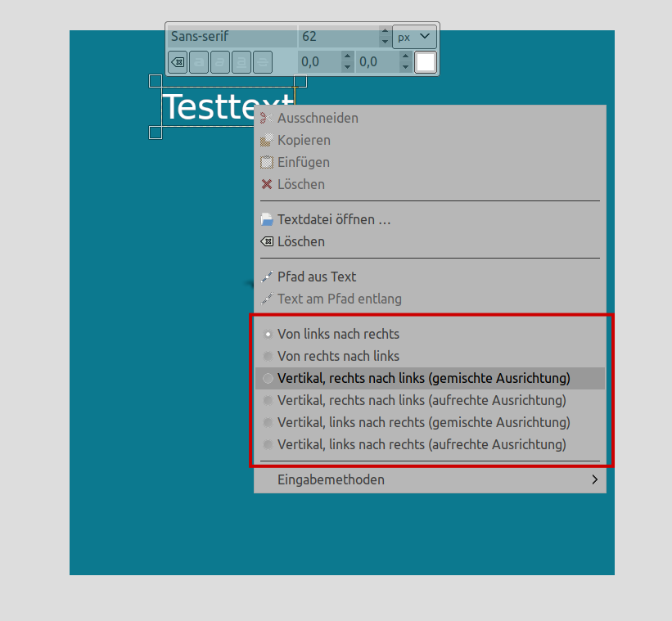The image size is (672, 621).
Task: Toggle bold in text toolbar
Action: point(199,62)
